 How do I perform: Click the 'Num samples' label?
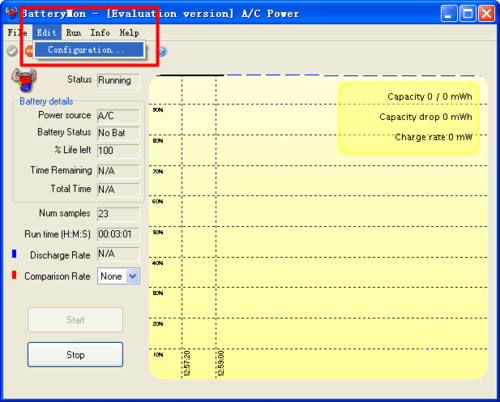point(65,213)
